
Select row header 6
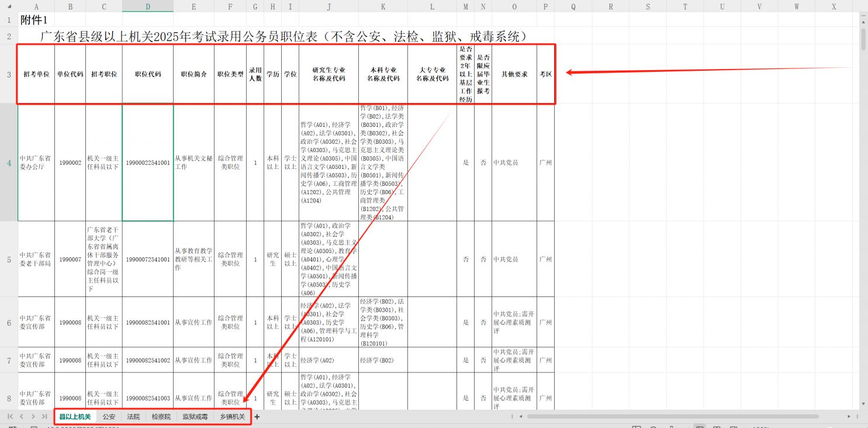[9, 322]
